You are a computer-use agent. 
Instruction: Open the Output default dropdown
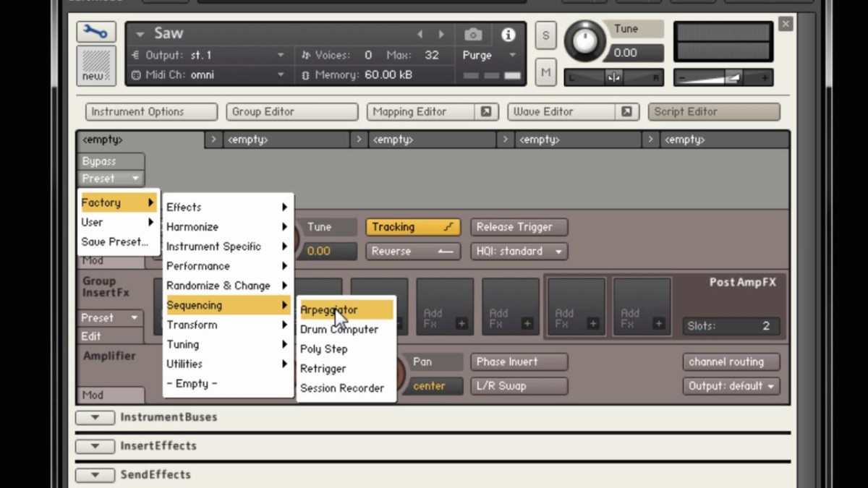(x=731, y=386)
